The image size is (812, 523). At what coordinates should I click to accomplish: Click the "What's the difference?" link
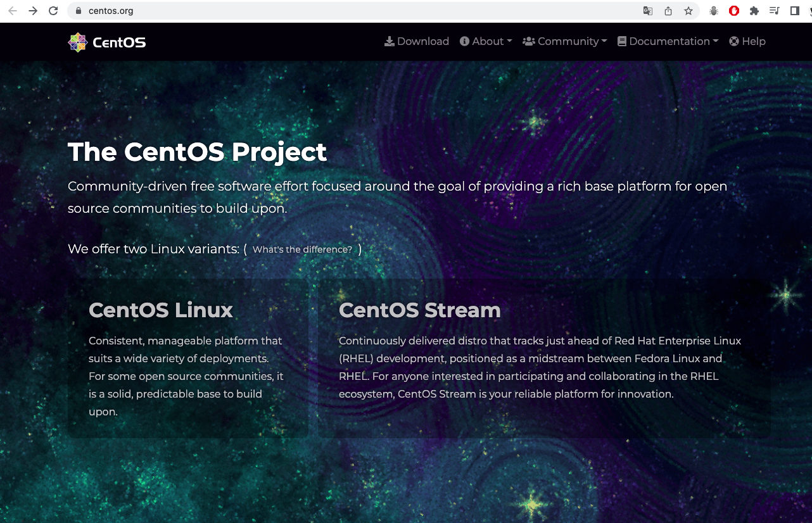302,249
